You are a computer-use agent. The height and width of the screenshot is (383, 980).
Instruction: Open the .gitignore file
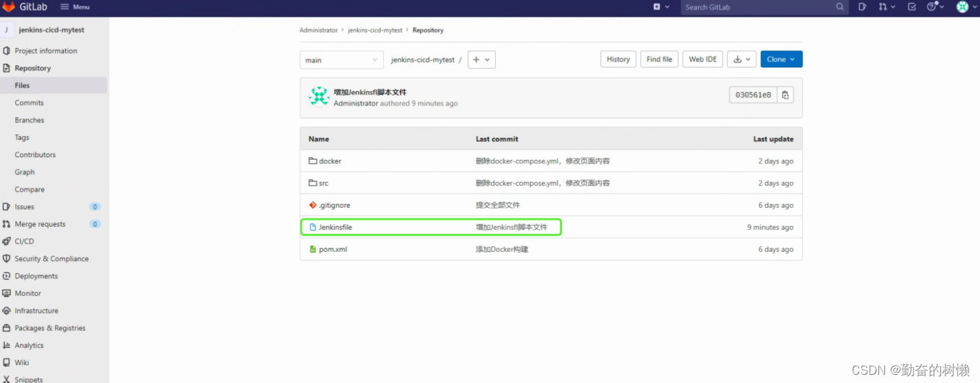click(334, 205)
